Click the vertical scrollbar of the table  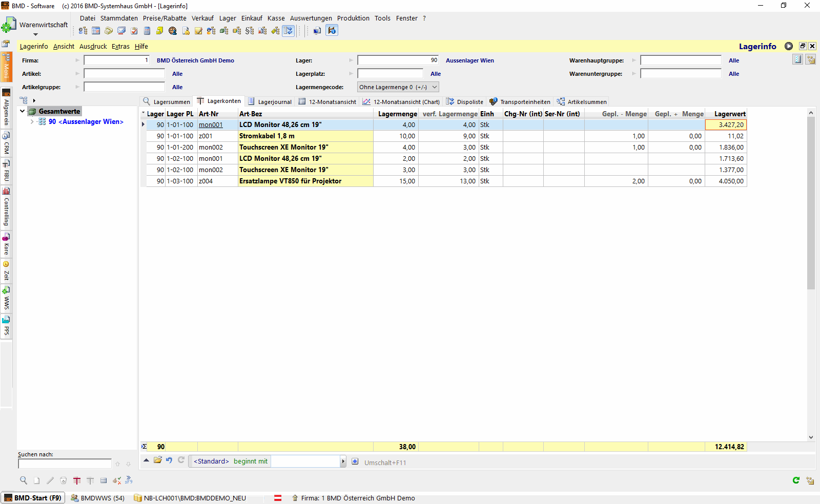[x=811, y=205]
